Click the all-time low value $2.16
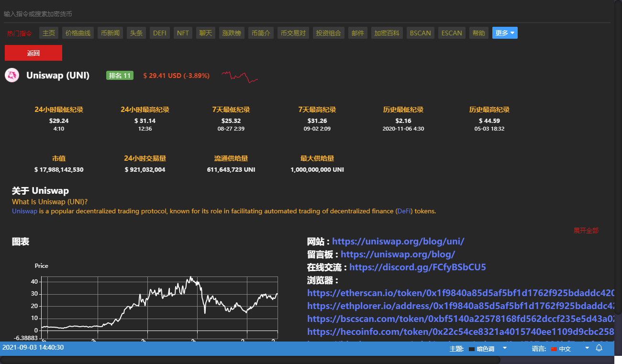Viewport: 622px width, 364px height. click(x=403, y=121)
